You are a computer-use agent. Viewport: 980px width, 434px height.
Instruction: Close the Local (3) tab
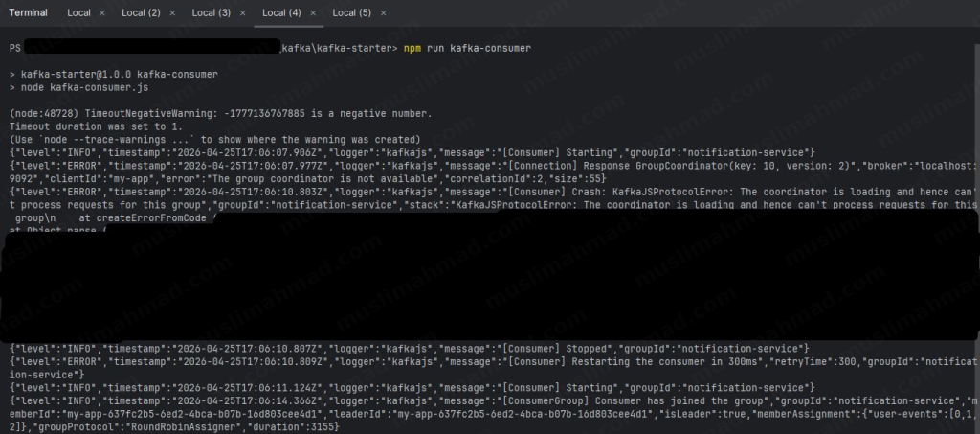(x=242, y=13)
